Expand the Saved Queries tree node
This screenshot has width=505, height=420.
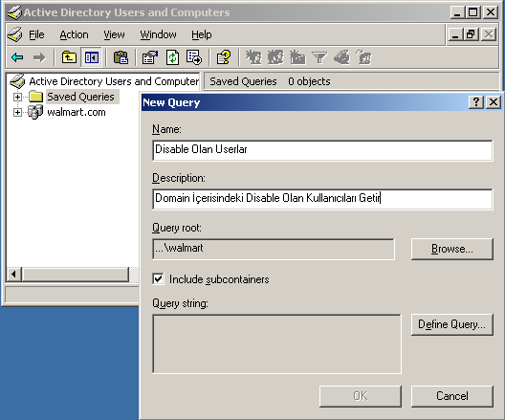pyautogui.click(x=18, y=97)
